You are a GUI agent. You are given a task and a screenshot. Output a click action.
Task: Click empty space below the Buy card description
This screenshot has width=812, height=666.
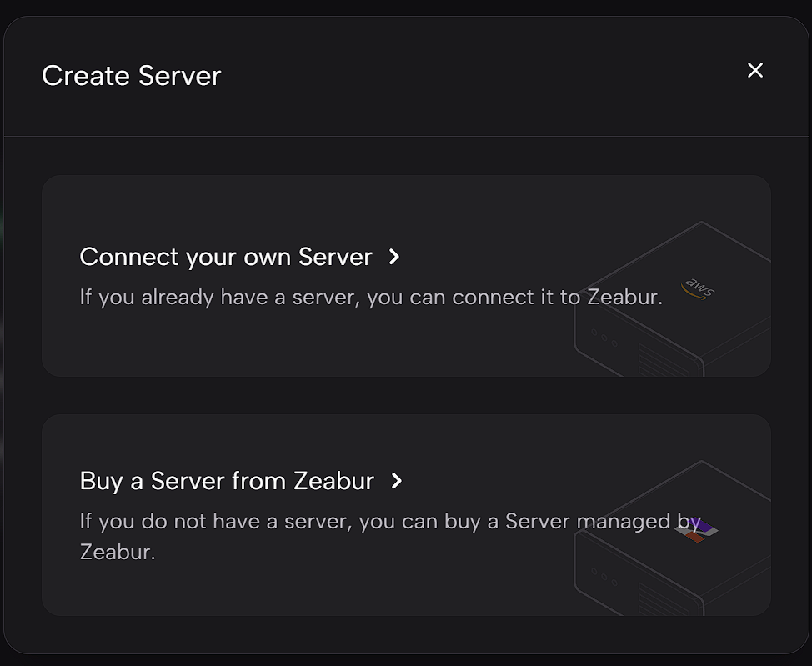coord(250,590)
